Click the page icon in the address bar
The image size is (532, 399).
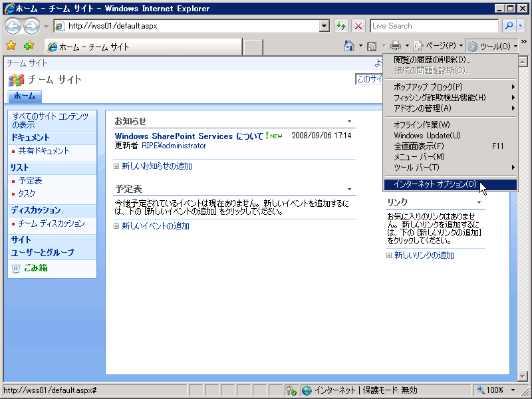coord(60,26)
